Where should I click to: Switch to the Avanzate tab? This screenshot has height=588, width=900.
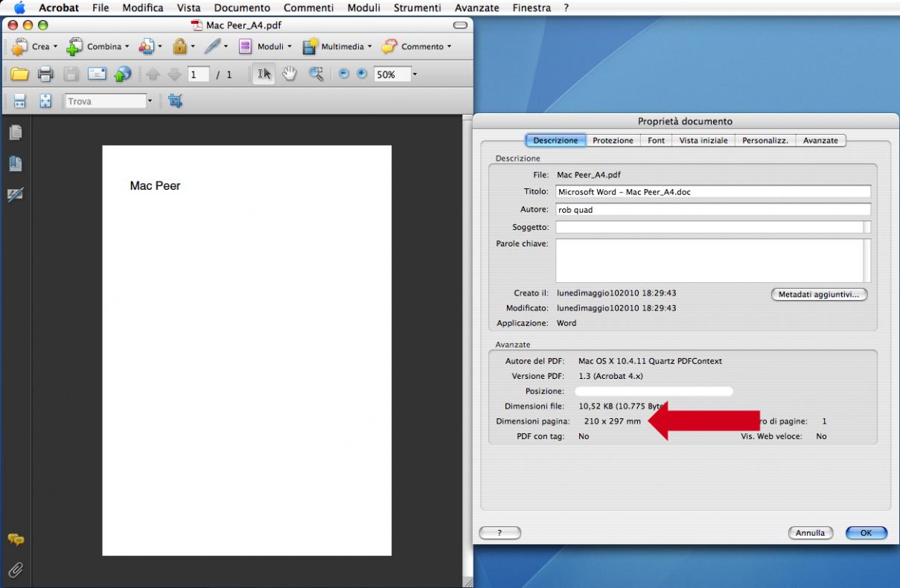820,141
